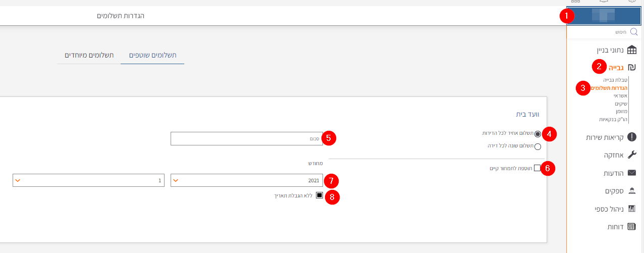The height and width of the screenshot is (253, 644).
Task: Click the search magnifier icon
Action: (633, 32)
